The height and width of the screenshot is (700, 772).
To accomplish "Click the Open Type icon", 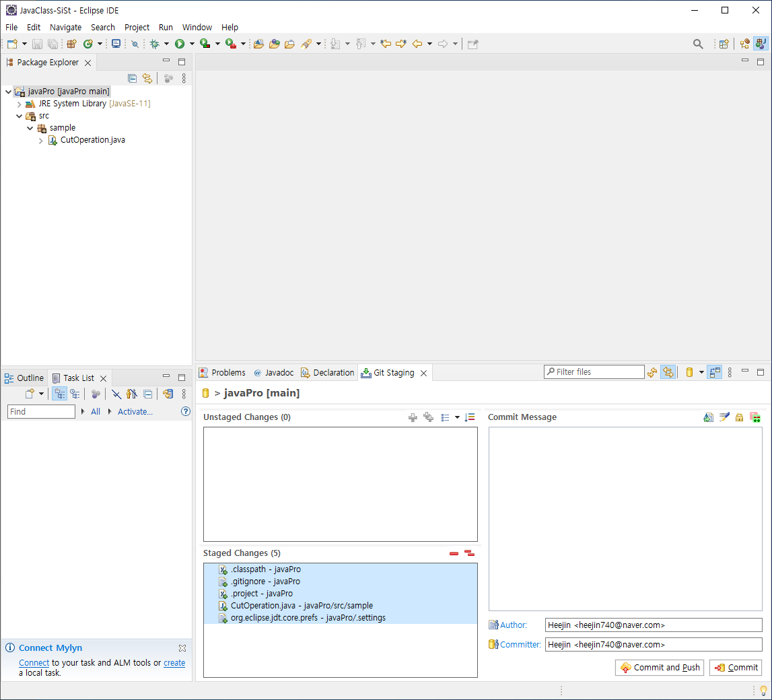I will (274, 44).
